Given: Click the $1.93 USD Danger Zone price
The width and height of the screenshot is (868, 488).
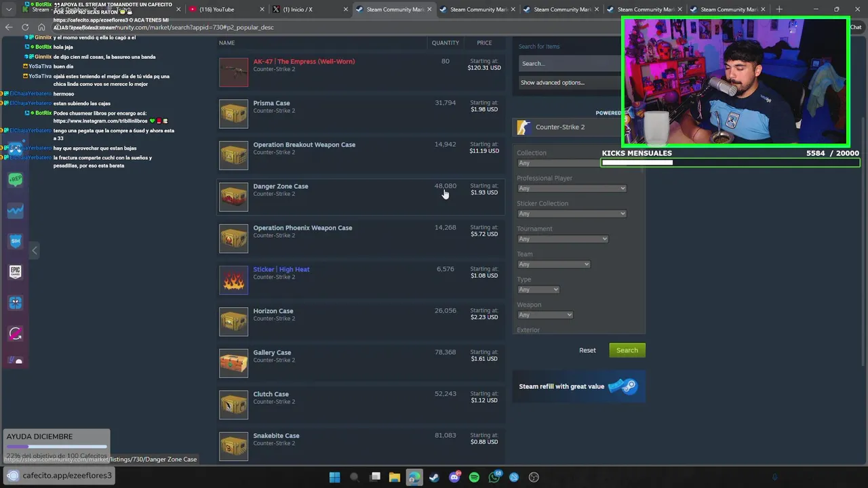Looking at the screenshot, I should tap(484, 192).
